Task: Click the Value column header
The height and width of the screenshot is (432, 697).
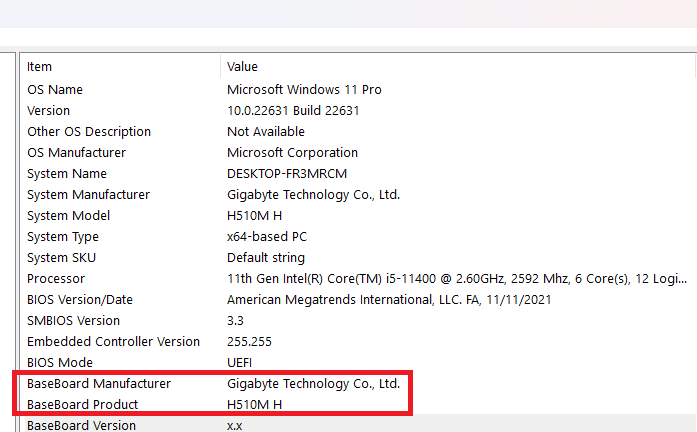Action: [x=243, y=66]
